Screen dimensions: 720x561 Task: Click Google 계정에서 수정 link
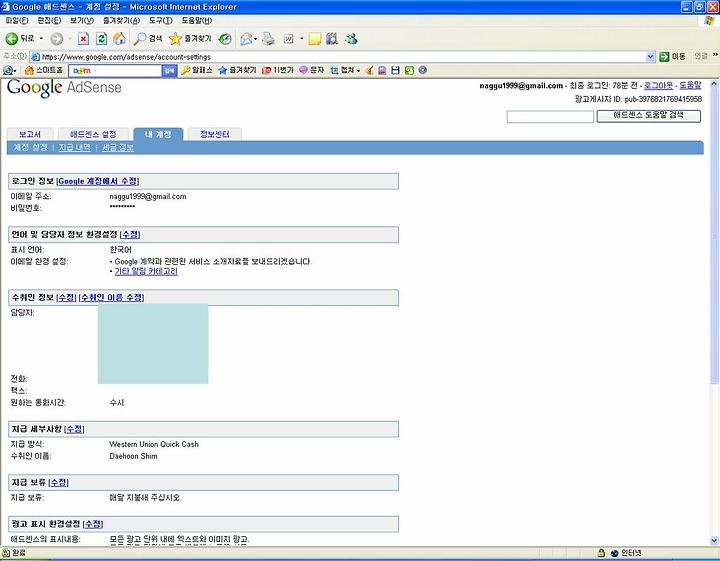[x=98, y=181]
